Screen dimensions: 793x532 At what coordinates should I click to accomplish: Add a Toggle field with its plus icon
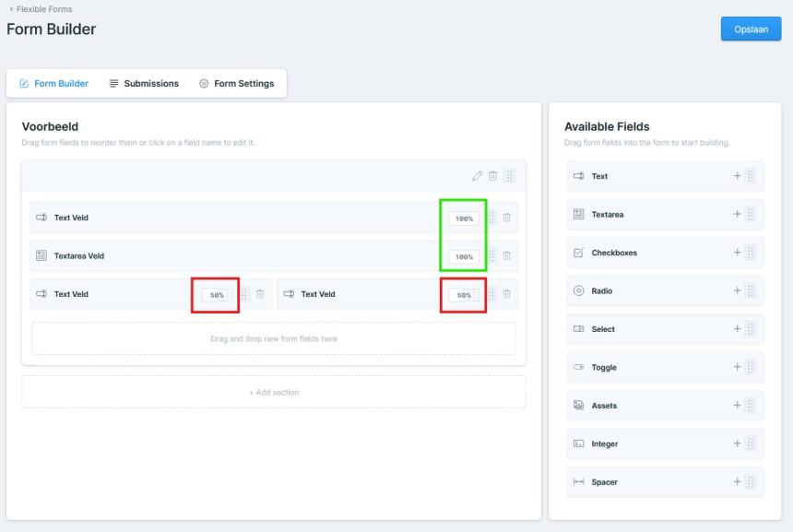tap(737, 367)
